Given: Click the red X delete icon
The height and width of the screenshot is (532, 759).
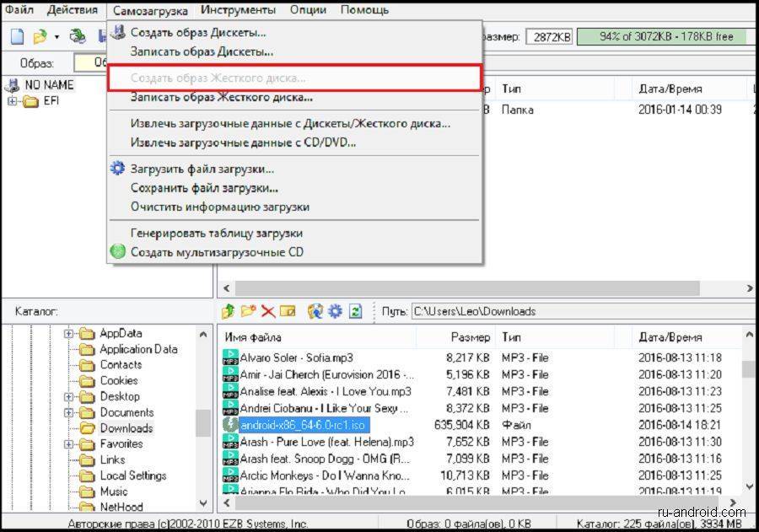Looking at the screenshot, I should click(x=268, y=311).
